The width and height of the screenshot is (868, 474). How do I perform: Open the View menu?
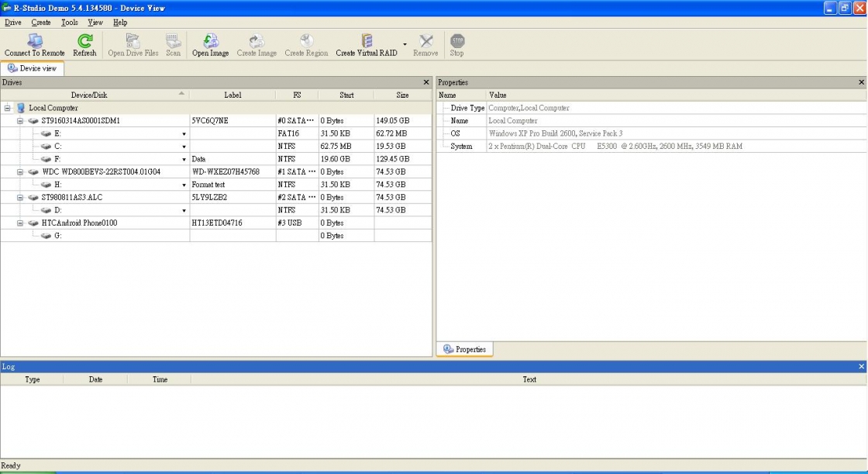tap(95, 22)
